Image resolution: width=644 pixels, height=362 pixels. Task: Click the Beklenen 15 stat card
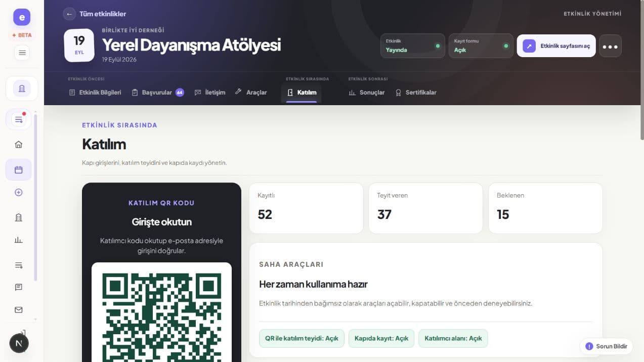click(545, 208)
